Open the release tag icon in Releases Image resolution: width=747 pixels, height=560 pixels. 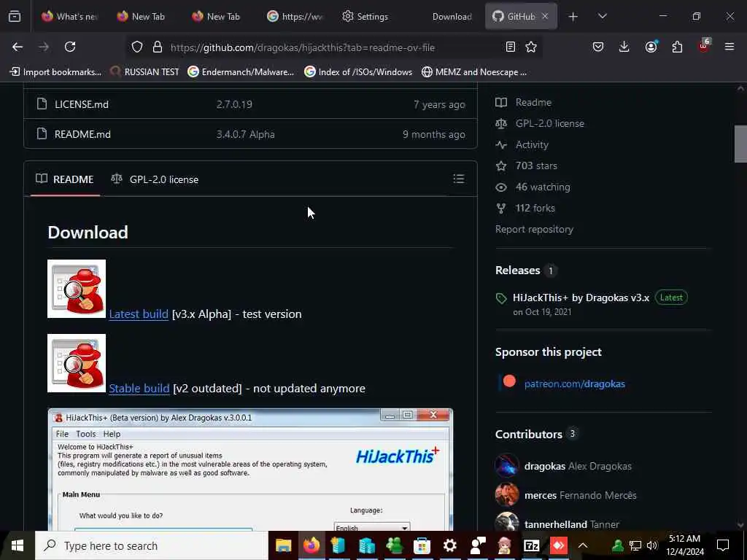(501, 298)
